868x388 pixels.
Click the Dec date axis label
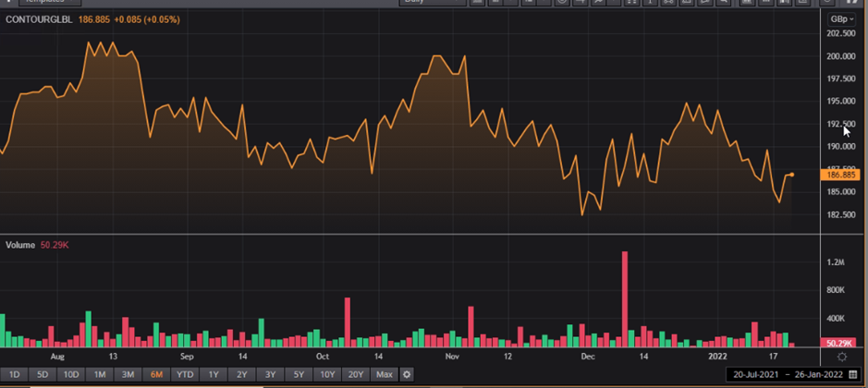coord(588,357)
